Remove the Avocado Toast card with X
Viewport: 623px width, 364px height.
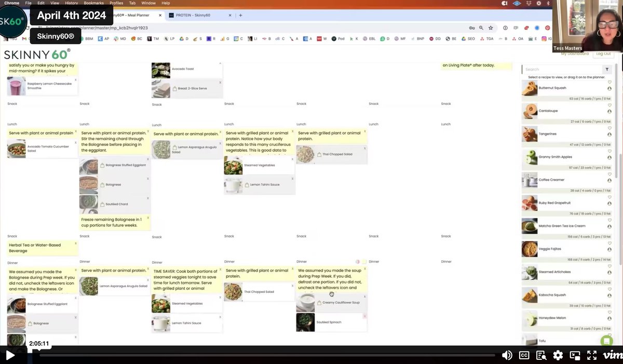pyautogui.click(x=220, y=64)
